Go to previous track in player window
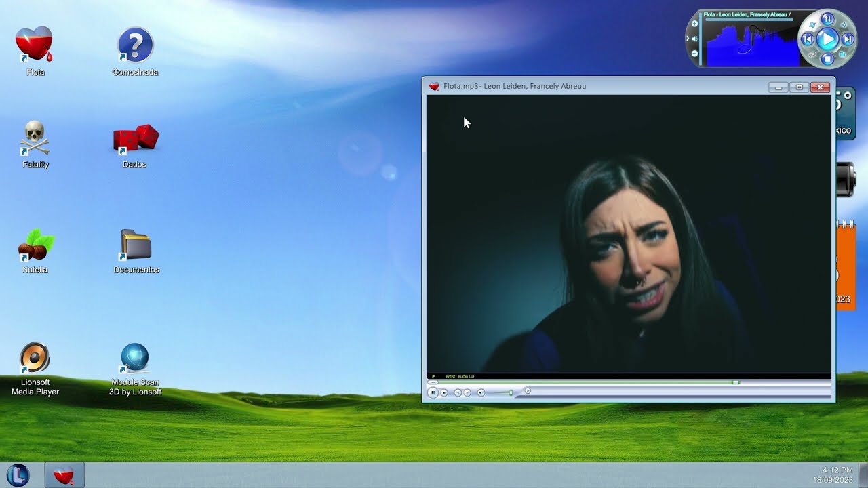This screenshot has height=488, width=868. (x=458, y=392)
